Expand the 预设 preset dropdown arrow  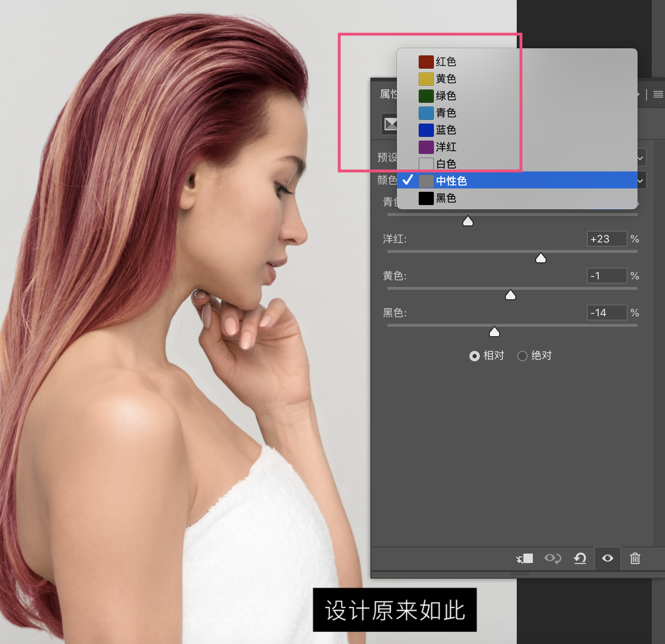[640, 158]
